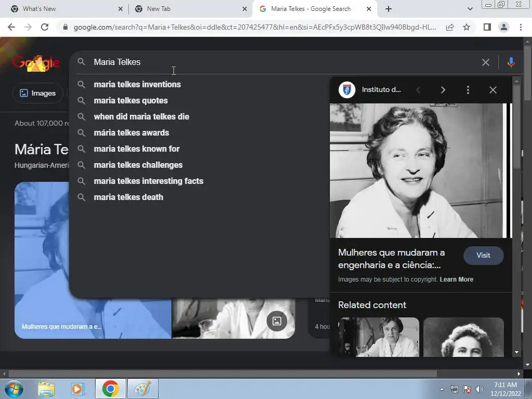This screenshot has width=532, height=399.
Task: Clear the search box with X
Action: tap(486, 62)
